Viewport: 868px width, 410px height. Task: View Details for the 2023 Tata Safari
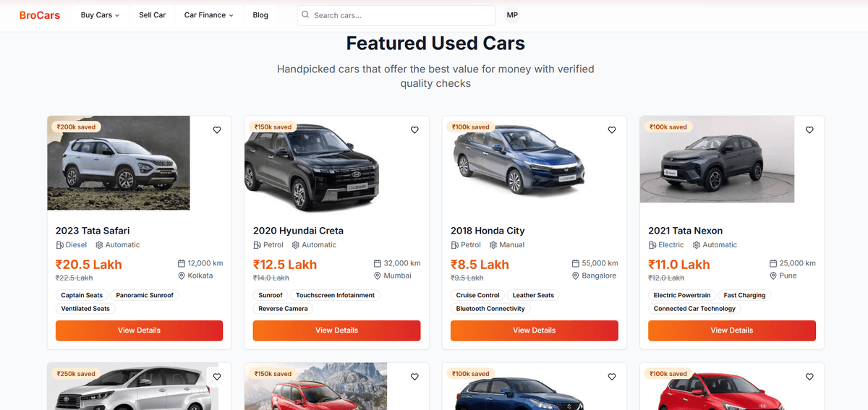[139, 330]
